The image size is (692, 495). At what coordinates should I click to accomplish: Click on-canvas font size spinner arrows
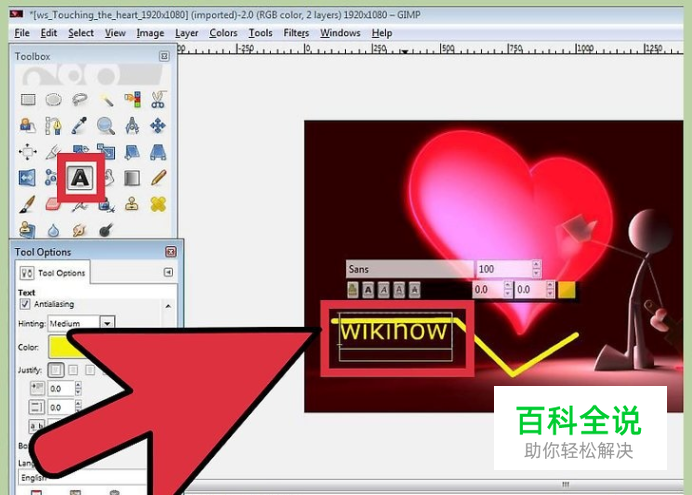coord(536,269)
